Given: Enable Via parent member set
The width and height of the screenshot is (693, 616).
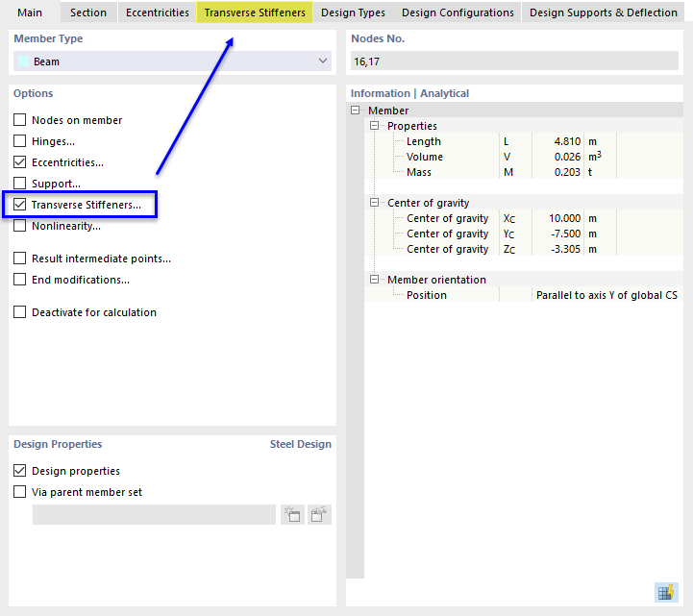Looking at the screenshot, I should tap(20, 491).
